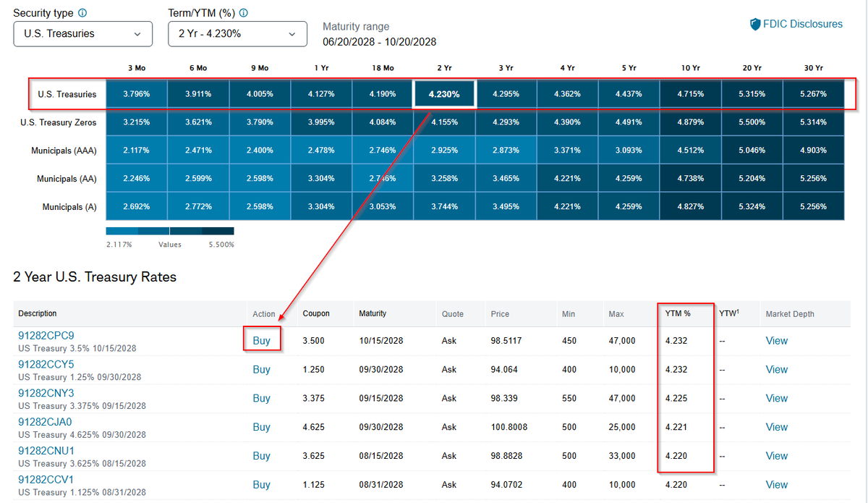Screen dimensions: 868x503
Task: Click the Maturity column header
Action: coord(373,313)
